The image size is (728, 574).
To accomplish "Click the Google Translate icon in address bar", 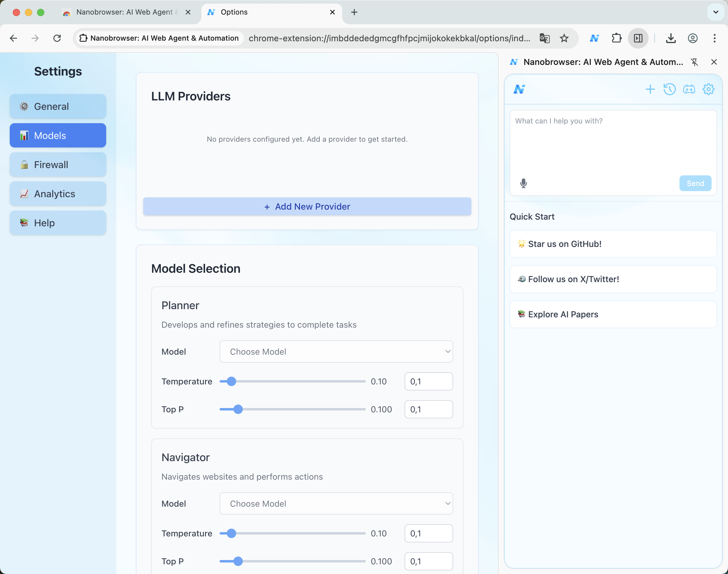I will coord(544,38).
